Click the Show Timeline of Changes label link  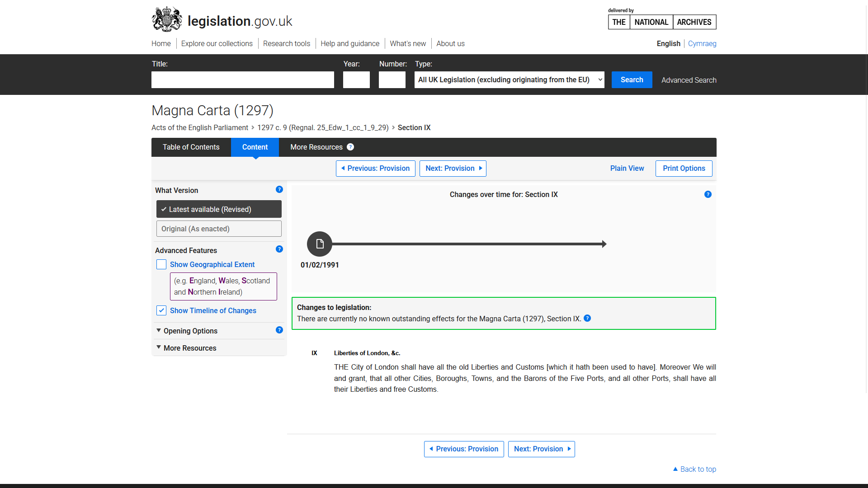pos(213,310)
